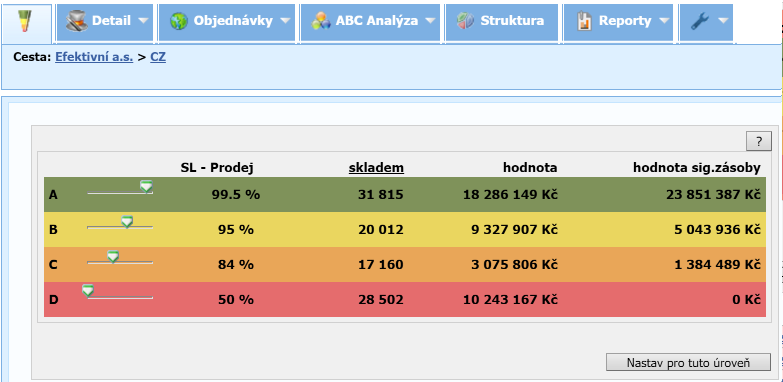Click the Detail tab icon
This screenshot has height=382, width=783.
pos(76,21)
